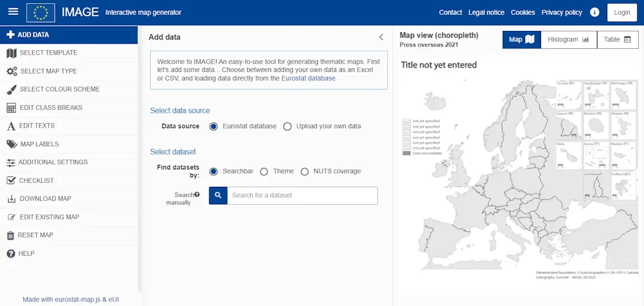Click the question mark icon beside HELP

(x=11, y=254)
